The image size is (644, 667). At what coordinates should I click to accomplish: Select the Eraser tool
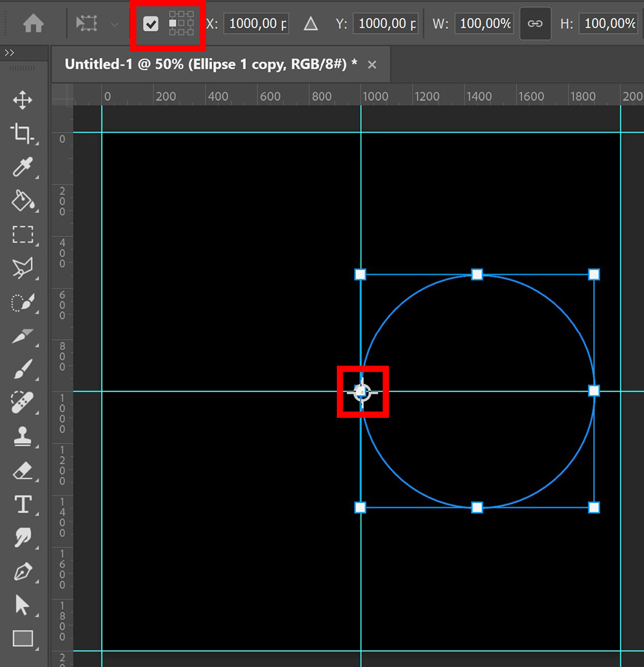23,470
